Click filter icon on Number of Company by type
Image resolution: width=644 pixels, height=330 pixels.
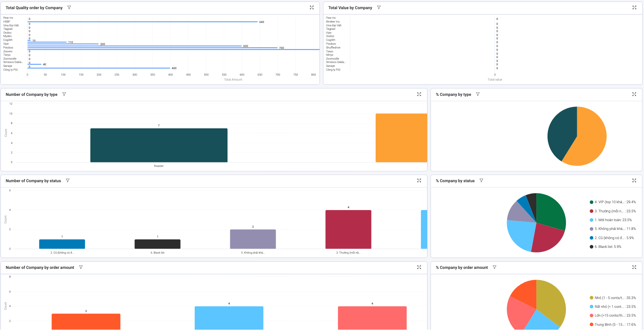64,94
